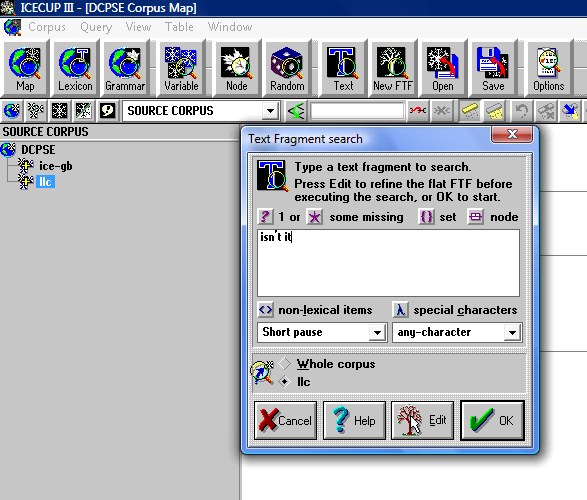Image resolution: width=587 pixels, height=500 pixels.
Task: Click the Grammar toolbar icon
Action: click(125, 68)
